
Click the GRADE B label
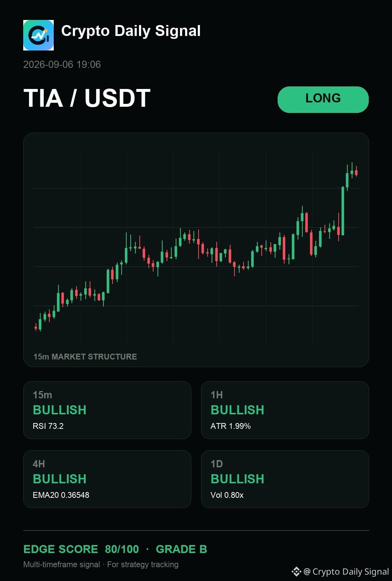[x=181, y=549]
